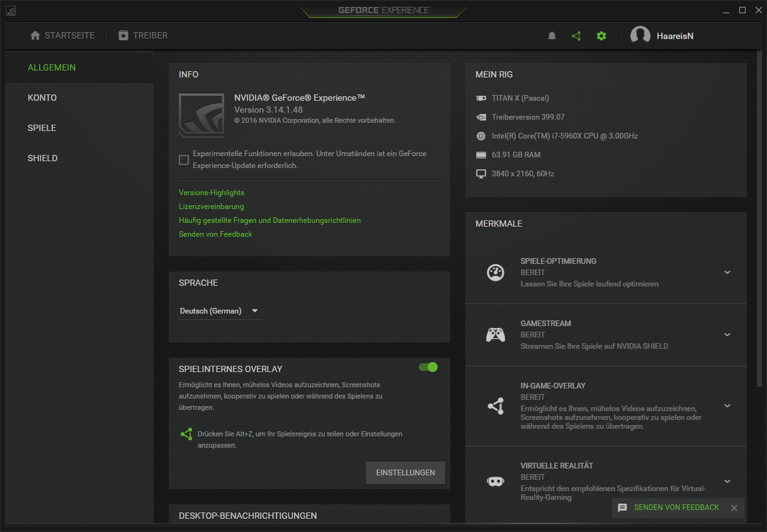Screen dimensions: 767x532
Task: Click NVIDIA logo in title bar corner
Action: tap(11, 11)
